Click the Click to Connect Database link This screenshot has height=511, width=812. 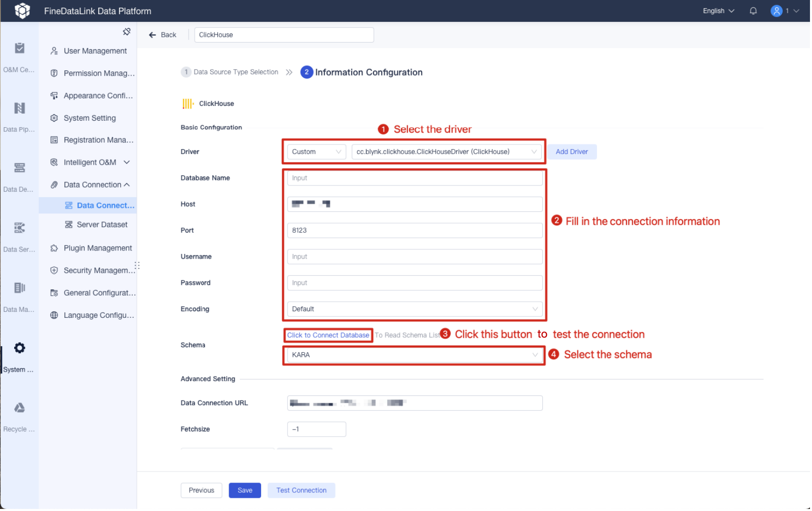(329, 336)
